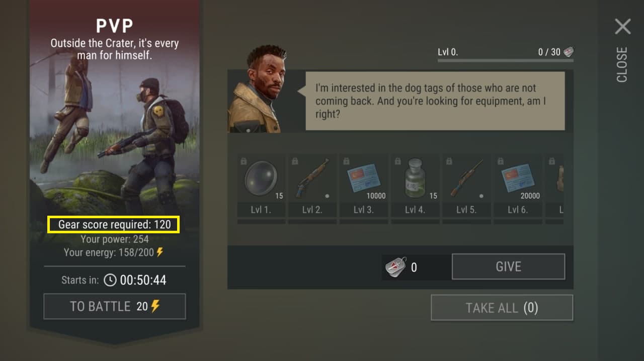Screen dimensions: 644x361
Task: Click the lock icon on Lvl 1 reward
Action: [x=244, y=161]
